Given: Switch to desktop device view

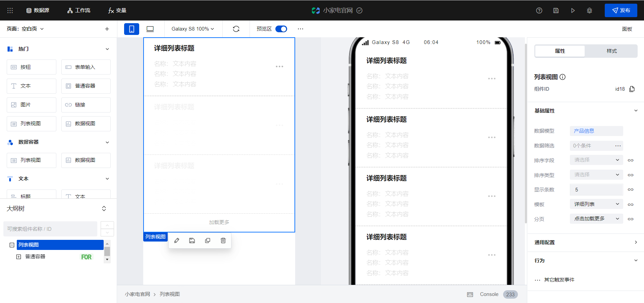Looking at the screenshot, I should tap(150, 29).
